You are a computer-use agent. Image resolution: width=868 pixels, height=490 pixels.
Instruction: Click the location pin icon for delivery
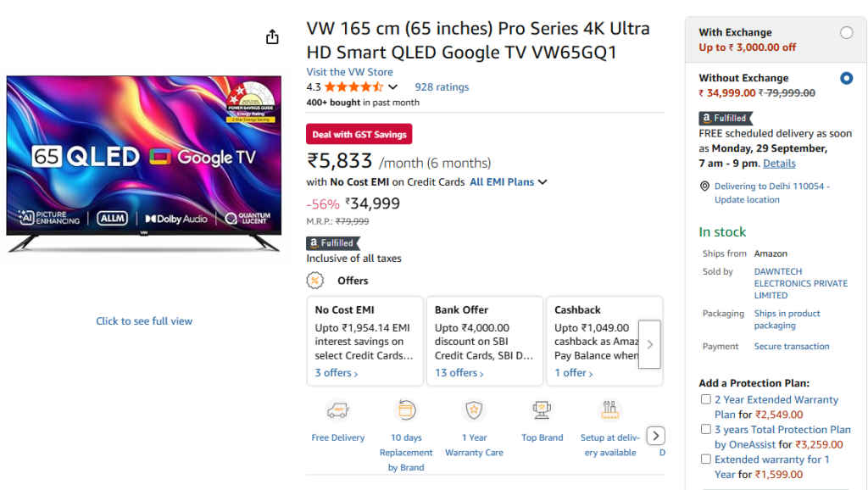point(704,187)
